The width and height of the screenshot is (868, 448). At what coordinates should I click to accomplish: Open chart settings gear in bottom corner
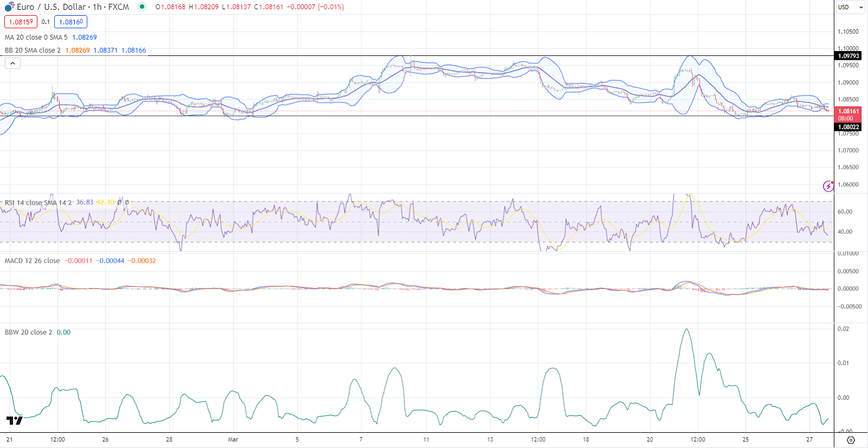851,440
